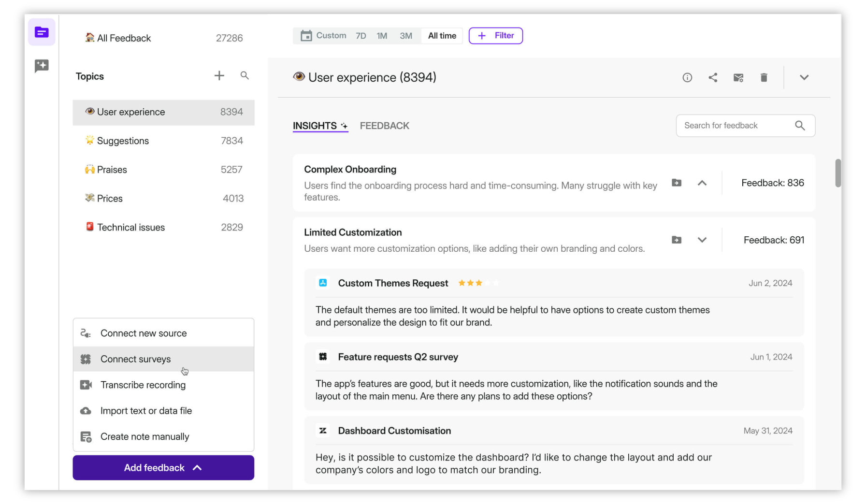Collapse the Complex Onboarding insight
866x504 pixels.
[x=702, y=183]
